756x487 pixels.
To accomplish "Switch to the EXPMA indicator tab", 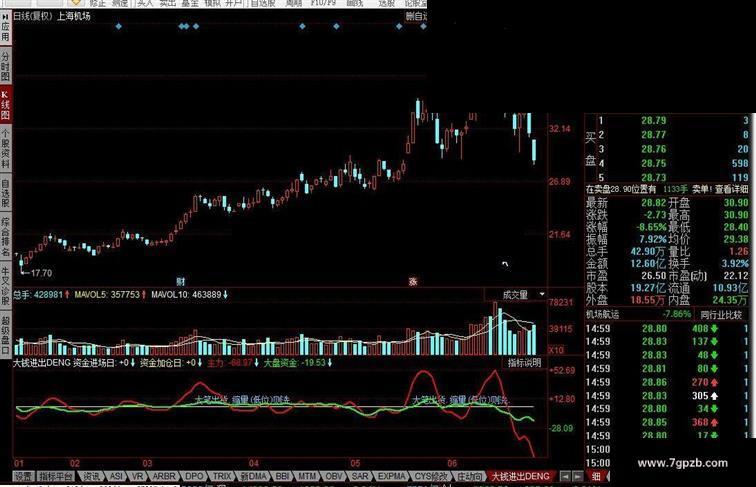I will [x=392, y=476].
